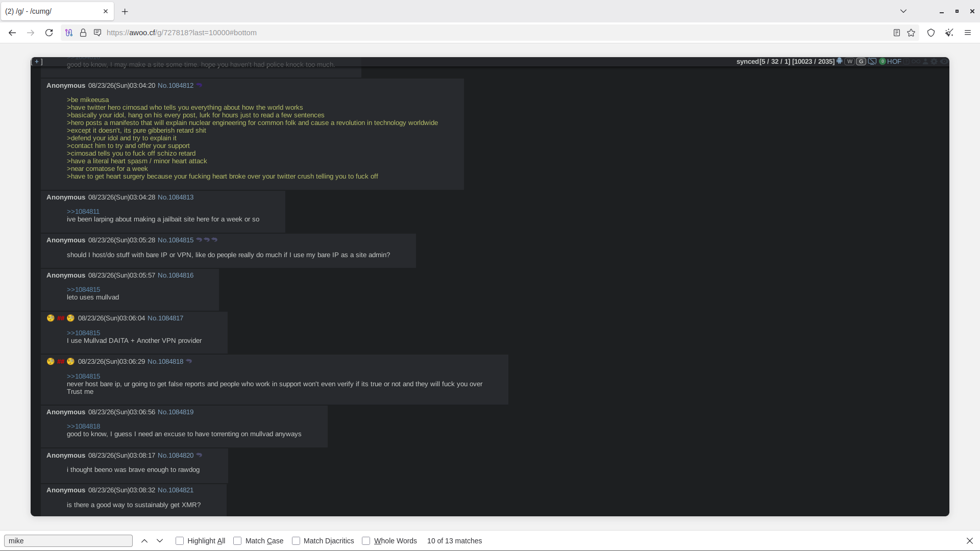Click the address bar URL
Image resolution: width=980 pixels, height=551 pixels.
[x=182, y=33]
